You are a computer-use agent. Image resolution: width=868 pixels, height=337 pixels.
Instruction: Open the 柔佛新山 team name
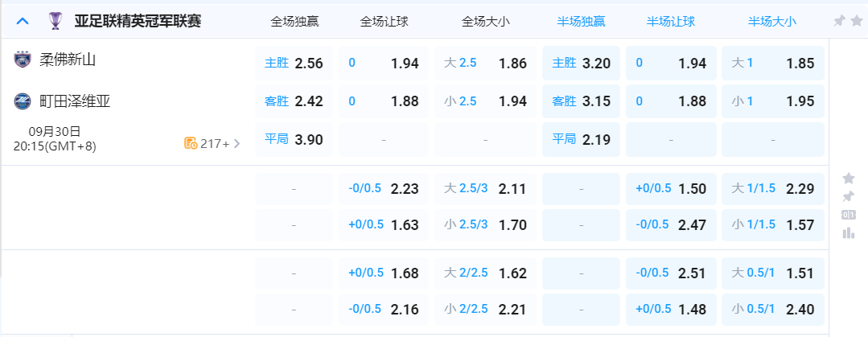pyautogui.click(x=68, y=60)
